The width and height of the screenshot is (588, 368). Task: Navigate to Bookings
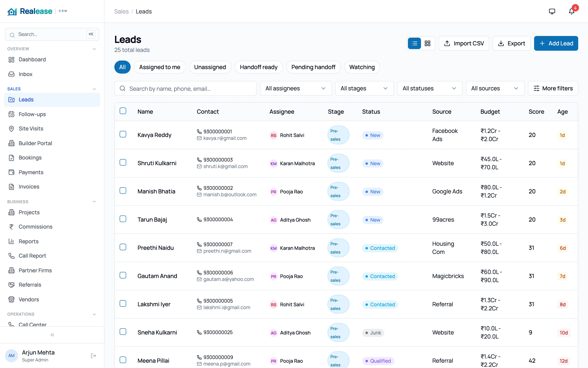click(52, 158)
